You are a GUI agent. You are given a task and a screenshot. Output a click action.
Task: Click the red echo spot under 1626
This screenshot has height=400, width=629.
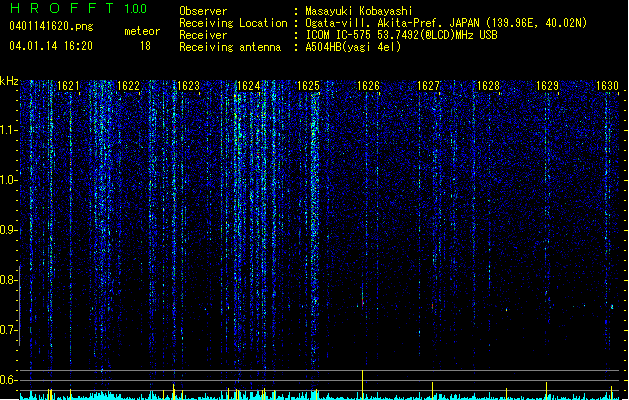pyautogui.click(x=363, y=302)
